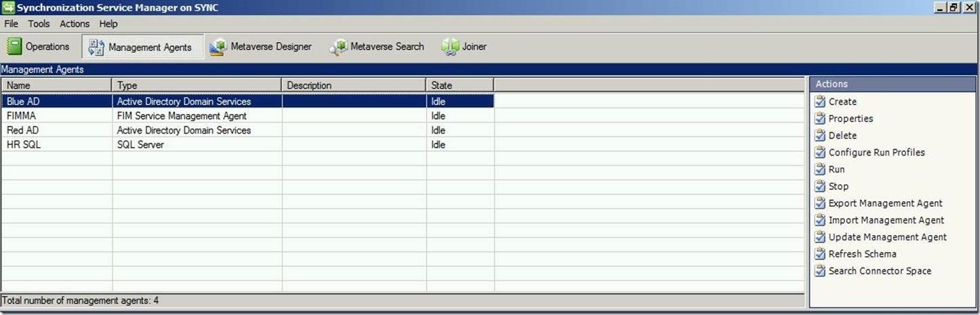Open the Help menu

tap(109, 24)
